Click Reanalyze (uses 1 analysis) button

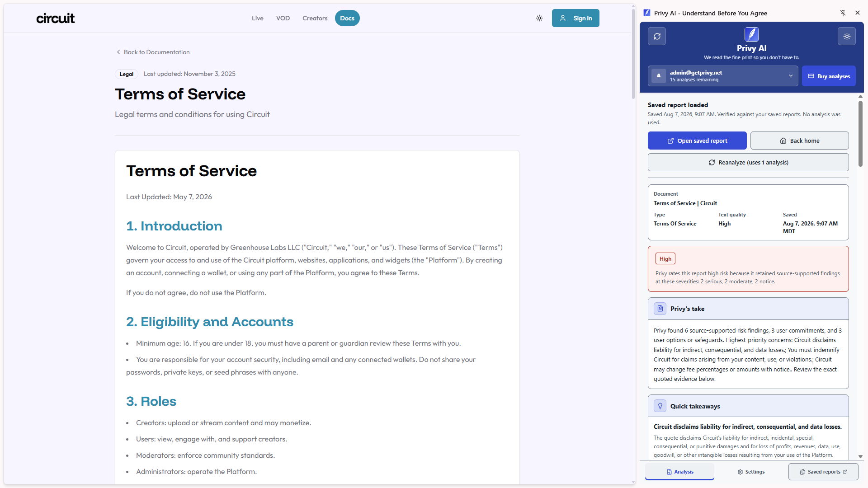coord(748,162)
